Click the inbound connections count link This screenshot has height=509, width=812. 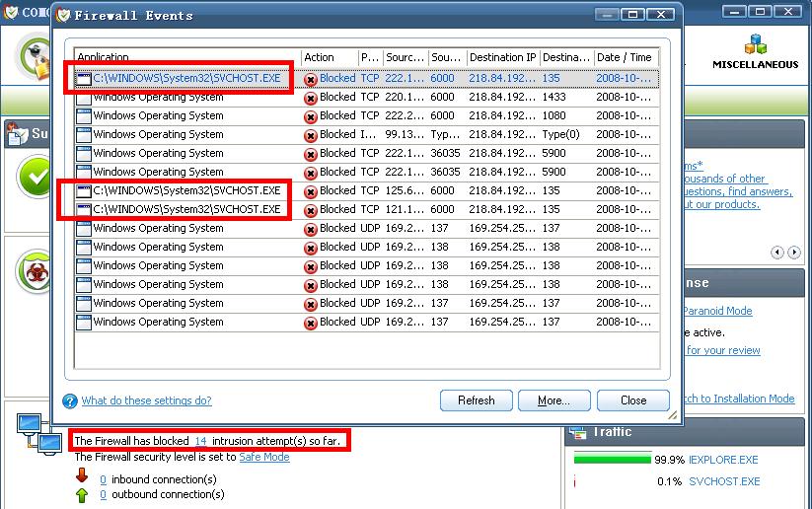[103, 479]
